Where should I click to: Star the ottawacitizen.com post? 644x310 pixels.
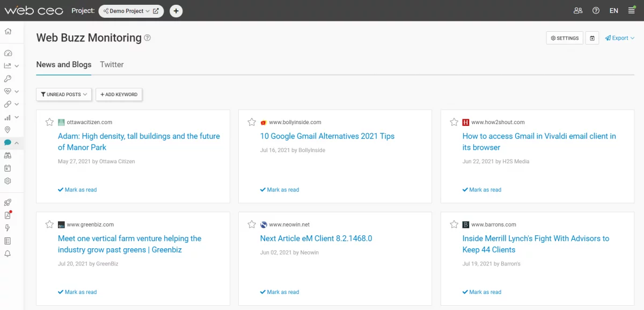[x=49, y=122]
